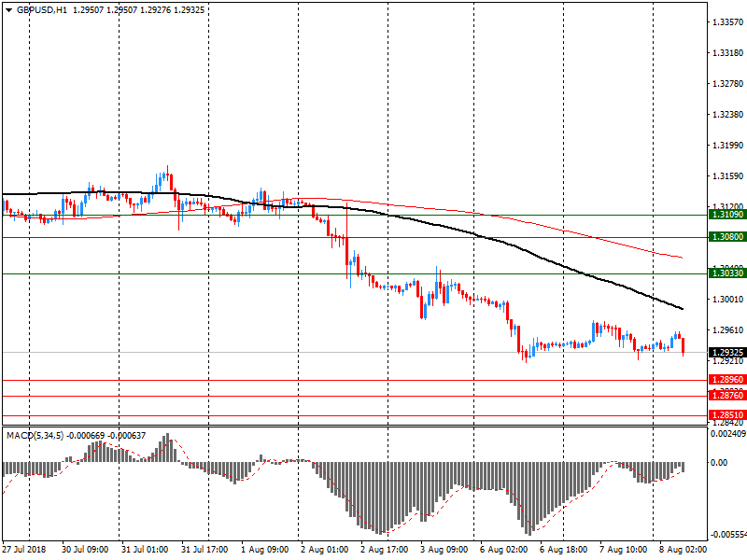This screenshot has width=747, height=560.
Task: Click the current price label 1.29325
Action: 727,353
